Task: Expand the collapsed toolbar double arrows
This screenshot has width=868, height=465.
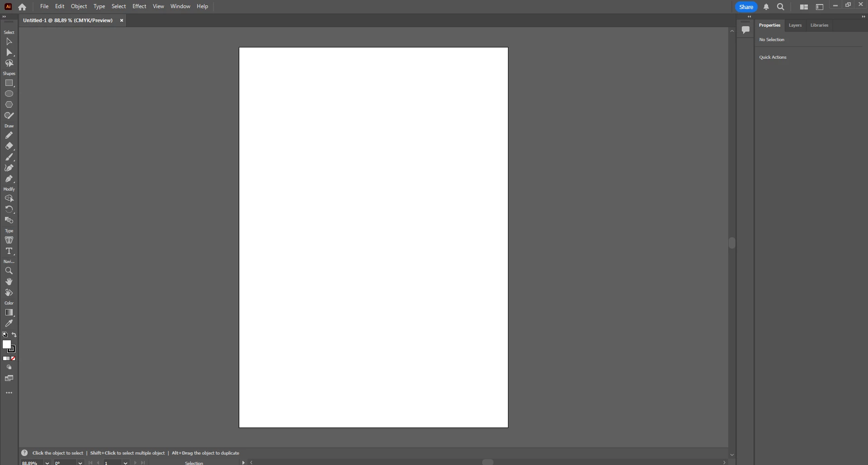Action: [x=5, y=17]
